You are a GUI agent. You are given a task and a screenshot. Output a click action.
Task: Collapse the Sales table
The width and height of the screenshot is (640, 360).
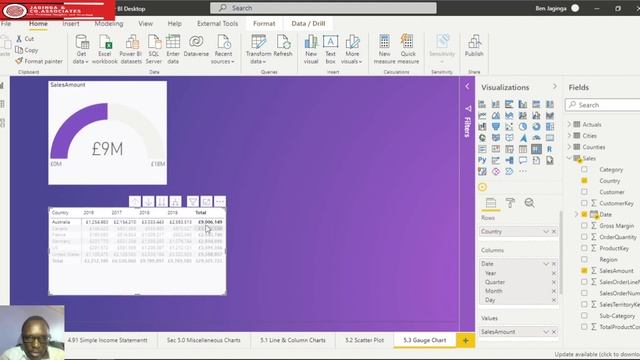[569, 158]
